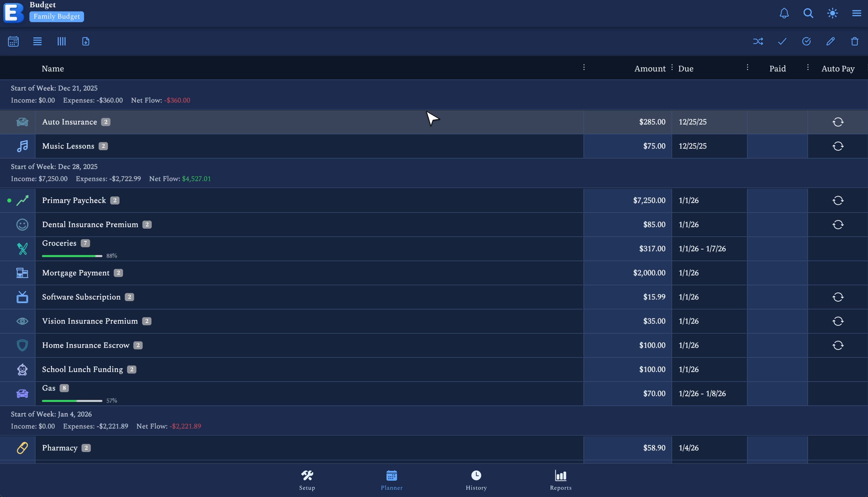Click the checkmark mark-paid icon

tap(782, 42)
